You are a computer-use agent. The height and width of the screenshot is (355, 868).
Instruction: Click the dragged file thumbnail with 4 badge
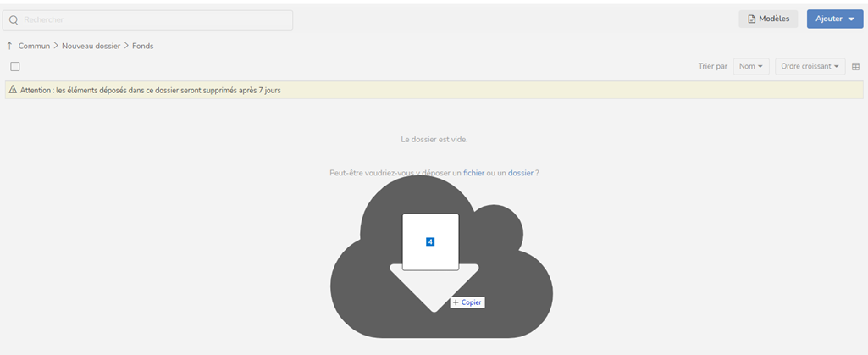pos(430,241)
